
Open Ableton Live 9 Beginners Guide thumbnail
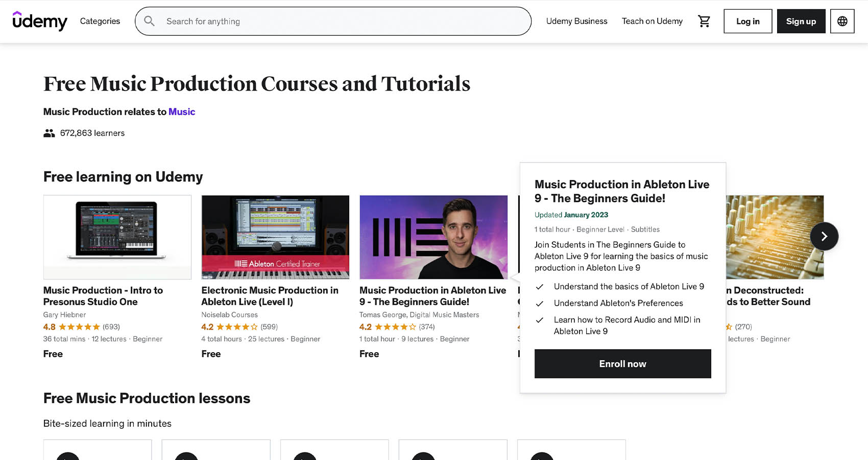433,237
